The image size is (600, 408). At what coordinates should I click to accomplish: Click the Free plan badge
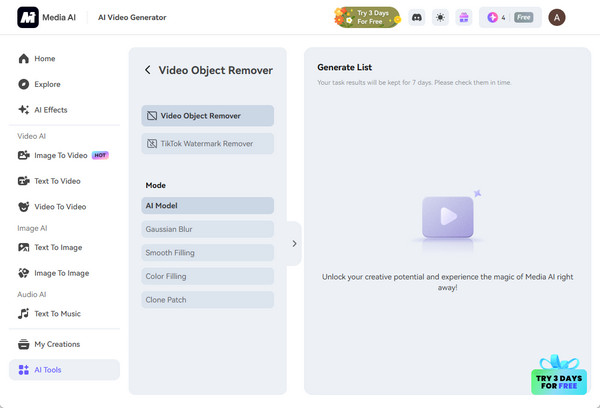523,17
